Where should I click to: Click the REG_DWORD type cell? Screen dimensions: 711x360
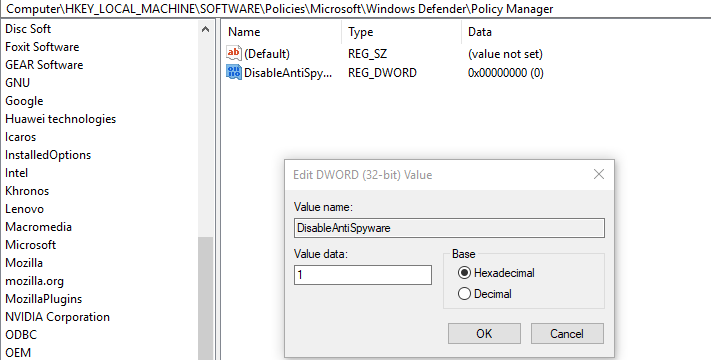[x=382, y=73]
